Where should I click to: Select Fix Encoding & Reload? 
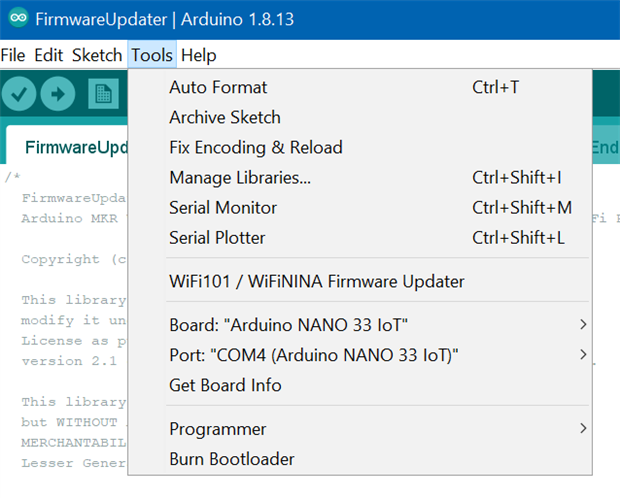coord(256,147)
